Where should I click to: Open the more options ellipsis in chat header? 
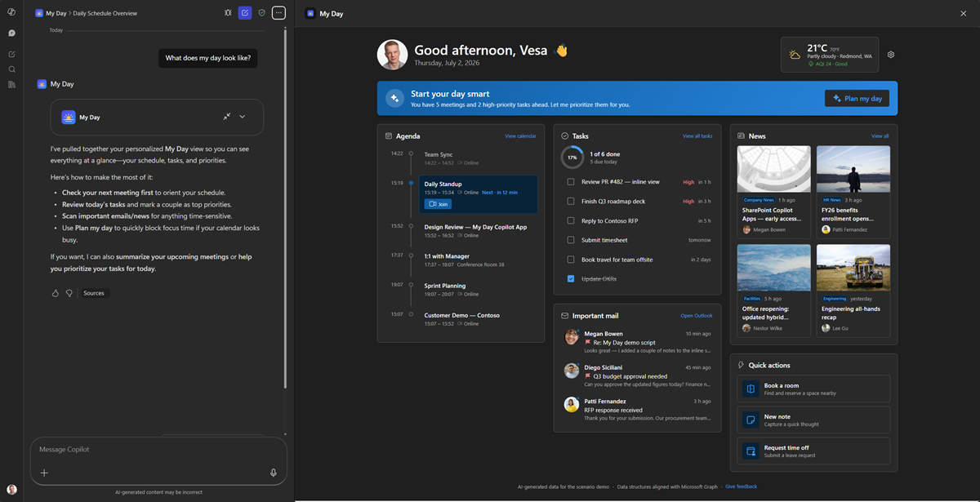(278, 13)
